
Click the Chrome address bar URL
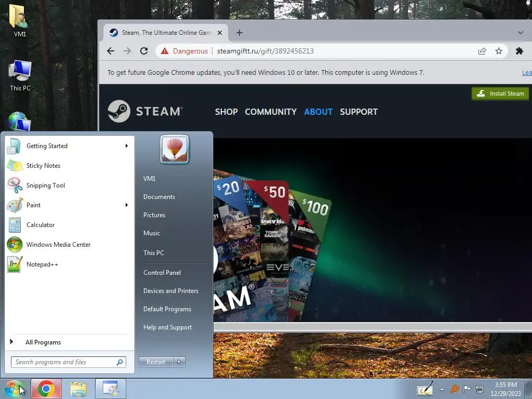click(265, 51)
